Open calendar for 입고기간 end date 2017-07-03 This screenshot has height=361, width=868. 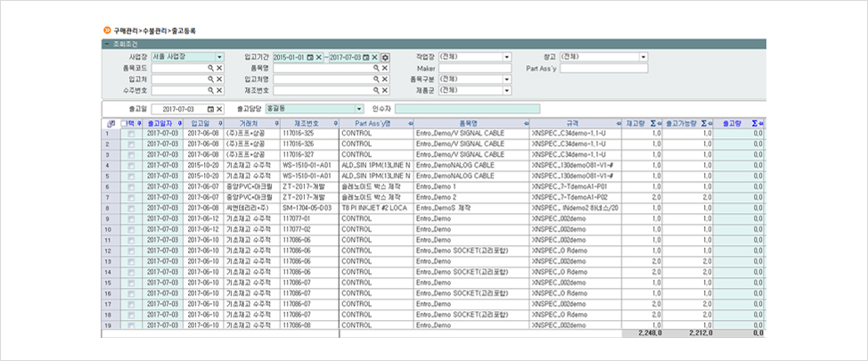[x=366, y=57]
